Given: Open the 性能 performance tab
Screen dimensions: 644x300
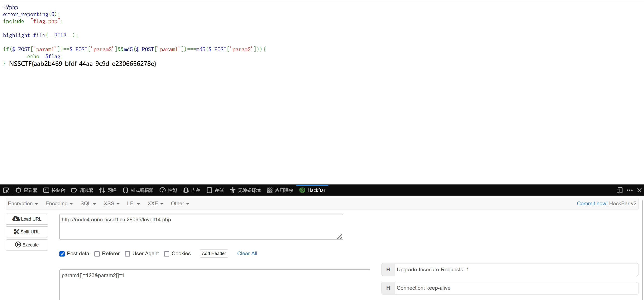Looking at the screenshot, I should (168, 190).
